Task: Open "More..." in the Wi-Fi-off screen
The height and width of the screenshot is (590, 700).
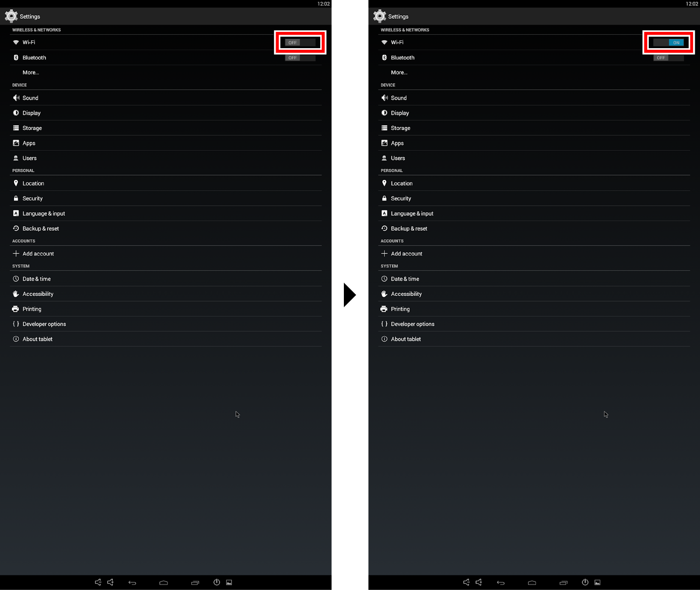Action: (x=31, y=73)
